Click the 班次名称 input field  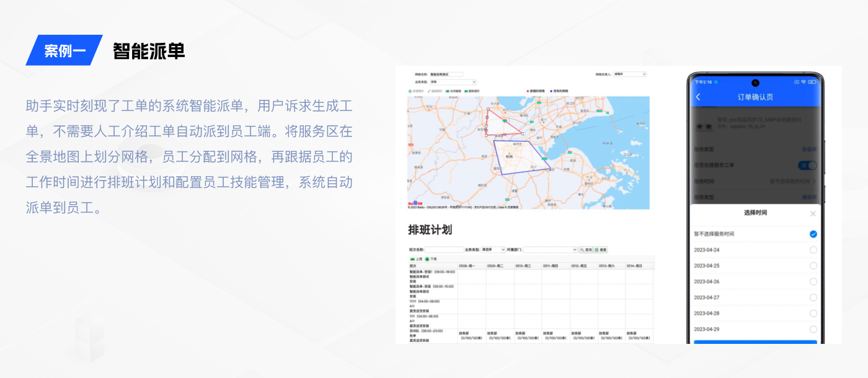(444, 250)
